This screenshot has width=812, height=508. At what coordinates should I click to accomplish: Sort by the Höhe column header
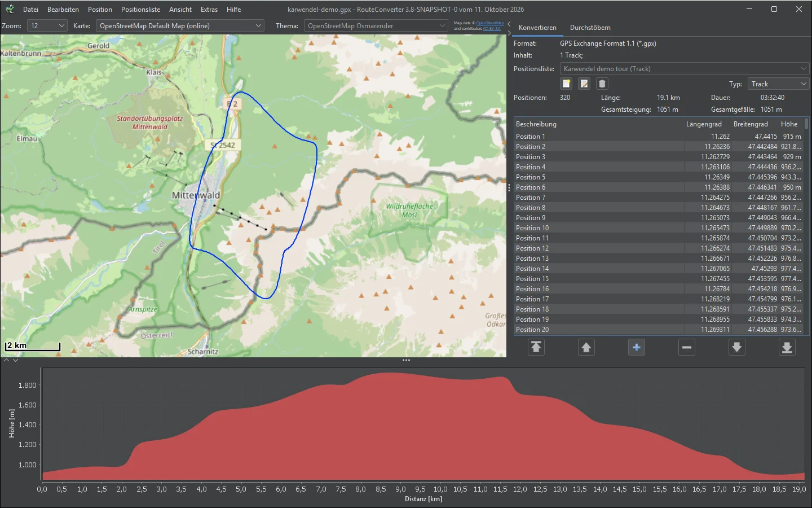pyautogui.click(x=791, y=124)
